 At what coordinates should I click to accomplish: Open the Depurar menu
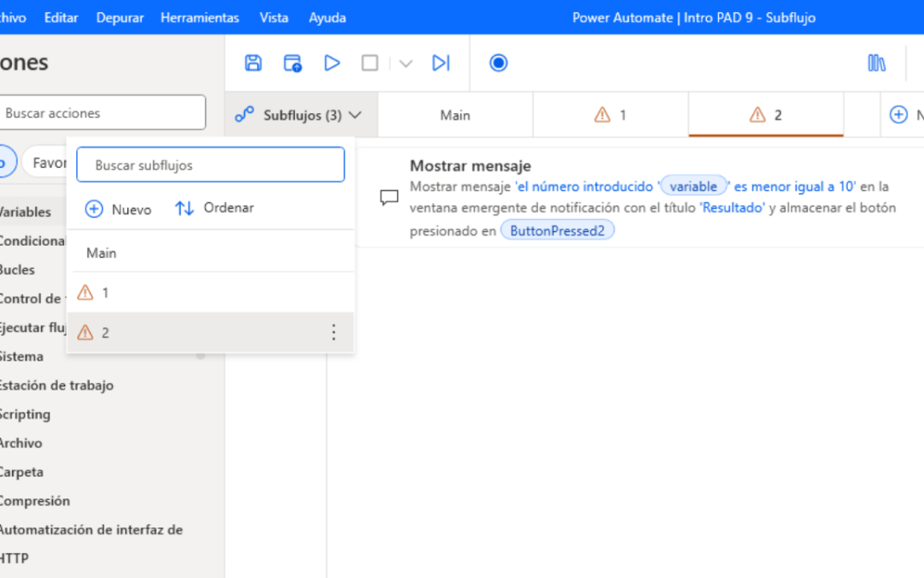pyautogui.click(x=120, y=17)
